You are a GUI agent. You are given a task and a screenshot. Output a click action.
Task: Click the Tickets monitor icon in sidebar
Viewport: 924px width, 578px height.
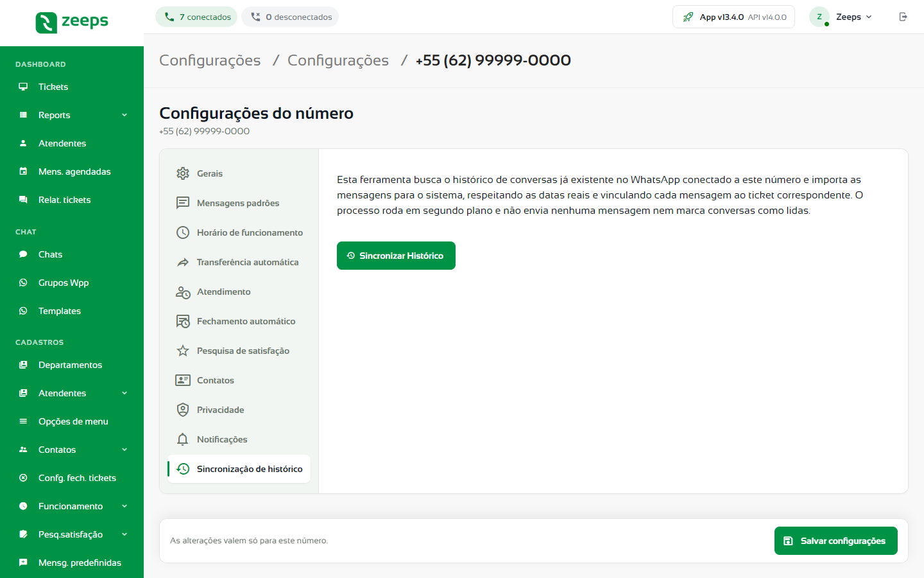[x=23, y=87]
